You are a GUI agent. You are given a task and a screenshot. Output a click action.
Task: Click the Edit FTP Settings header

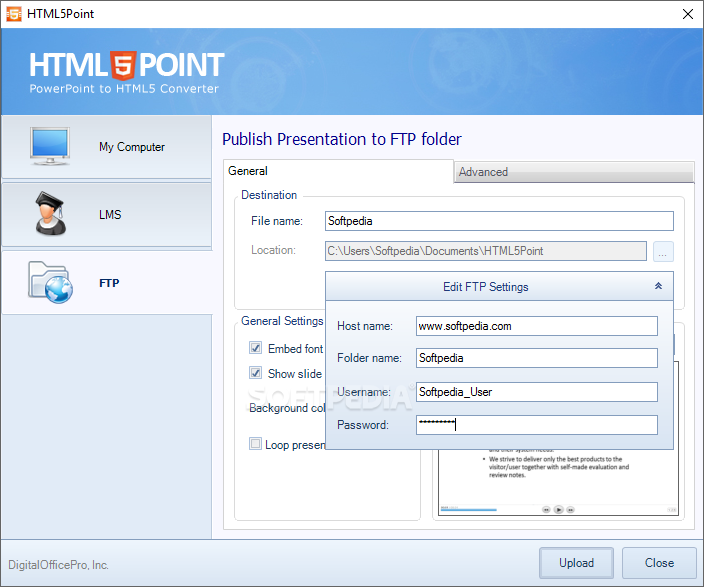coord(499,286)
